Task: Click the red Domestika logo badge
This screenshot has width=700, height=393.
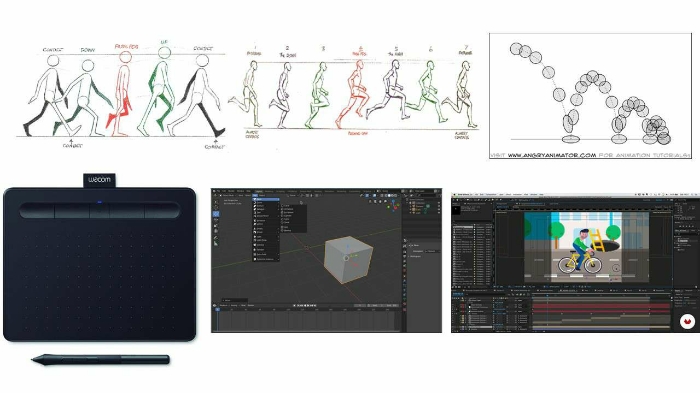Action: point(687,322)
